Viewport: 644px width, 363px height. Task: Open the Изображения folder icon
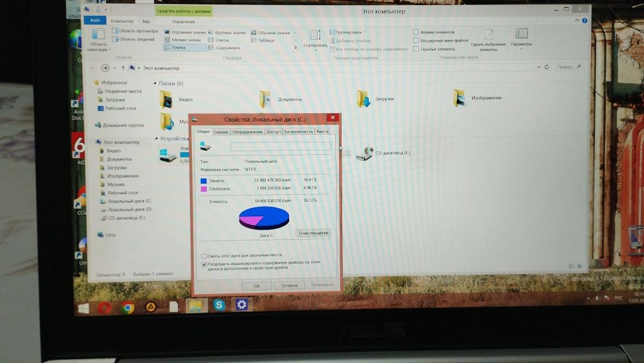[460, 98]
